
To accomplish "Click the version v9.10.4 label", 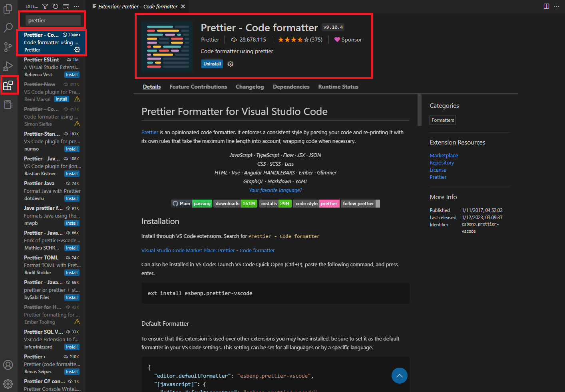I will tap(333, 27).
